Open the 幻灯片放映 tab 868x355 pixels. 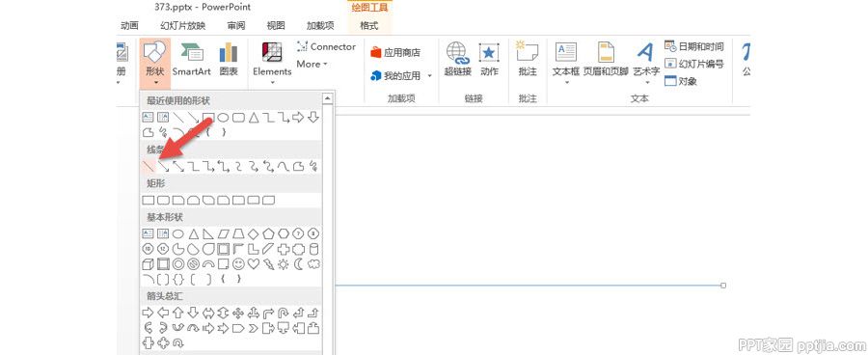click(x=182, y=25)
